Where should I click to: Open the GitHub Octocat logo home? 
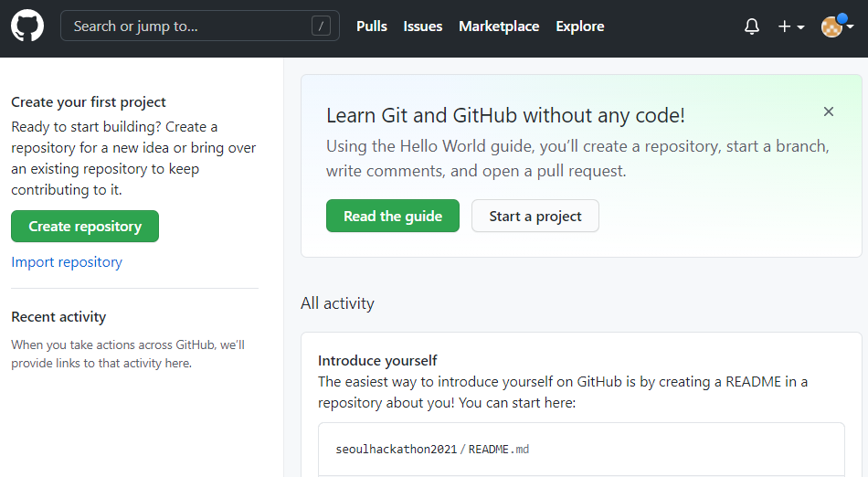[x=27, y=26]
